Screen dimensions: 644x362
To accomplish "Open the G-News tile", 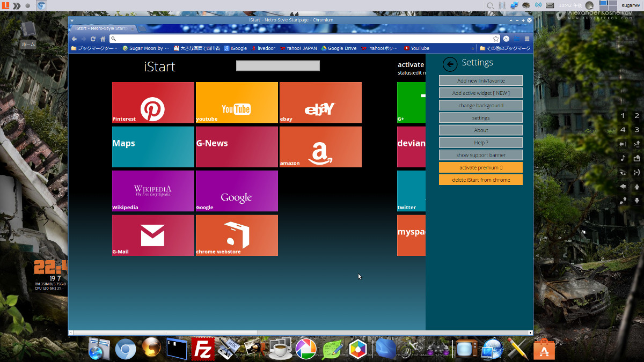I will point(237,147).
